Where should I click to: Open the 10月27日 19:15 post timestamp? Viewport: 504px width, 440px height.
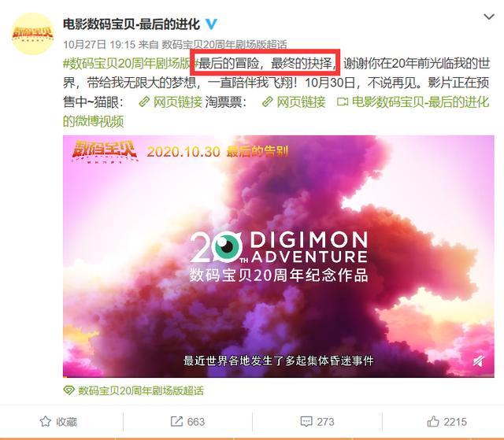[x=99, y=44]
